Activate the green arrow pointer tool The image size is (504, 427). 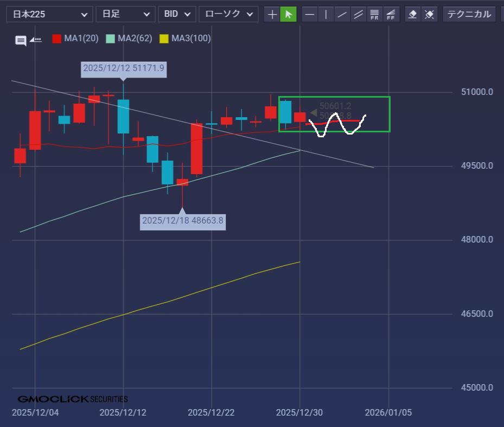click(x=288, y=14)
